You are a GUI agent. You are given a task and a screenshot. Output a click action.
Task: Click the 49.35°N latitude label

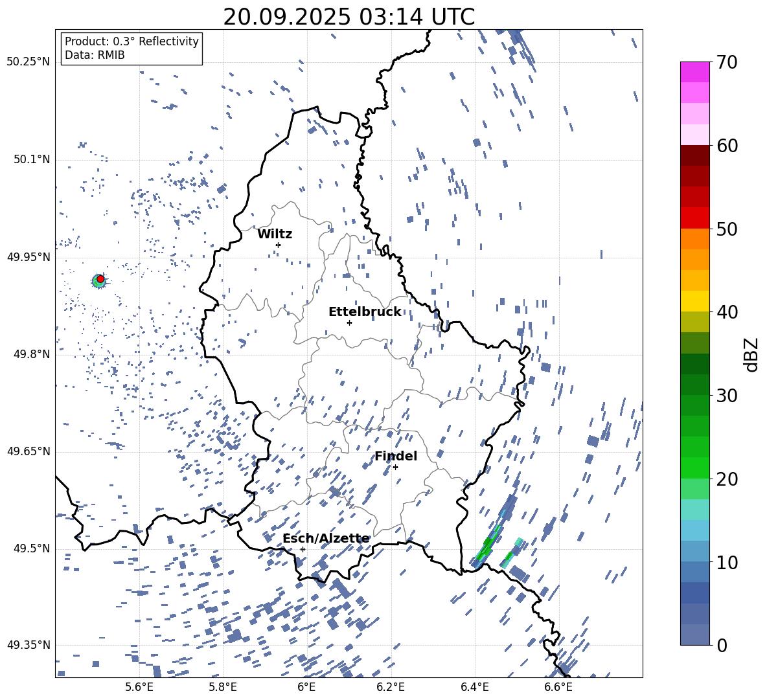tap(29, 645)
